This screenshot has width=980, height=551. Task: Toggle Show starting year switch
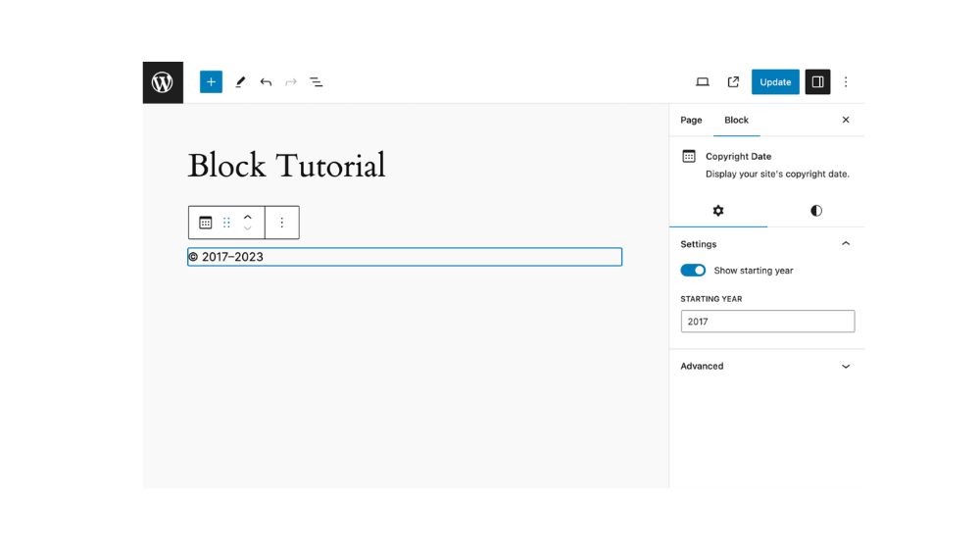693,271
